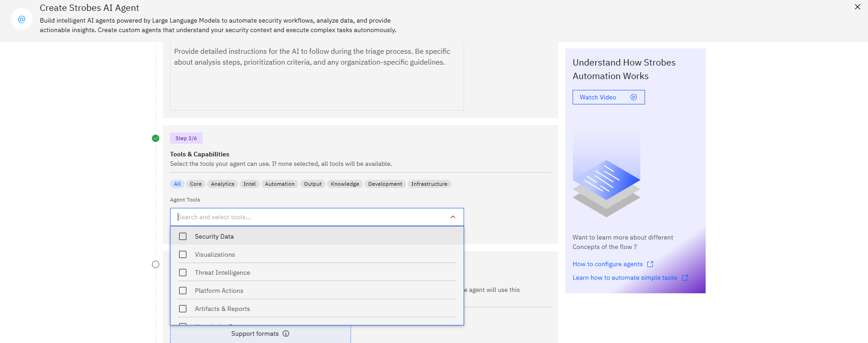Click the play icon on Watch Video
The height and width of the screenshot is (343, 868).
[x=634, y=97]
